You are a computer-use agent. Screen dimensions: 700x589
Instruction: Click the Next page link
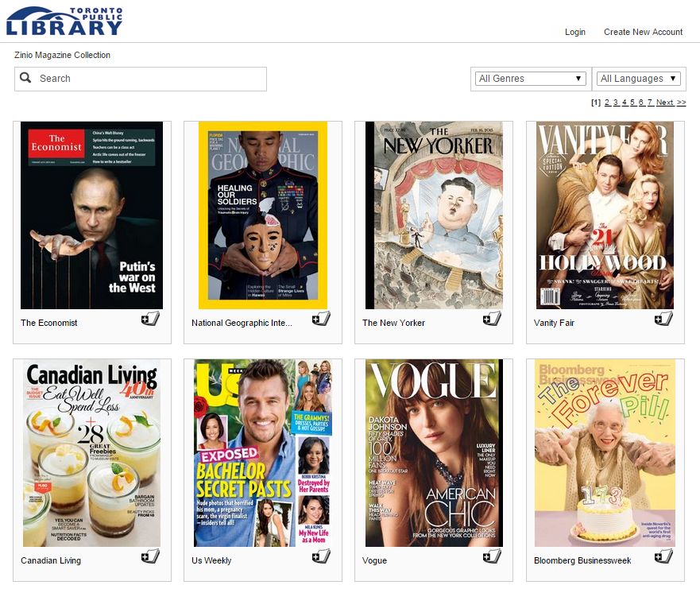tap(665, 103)
